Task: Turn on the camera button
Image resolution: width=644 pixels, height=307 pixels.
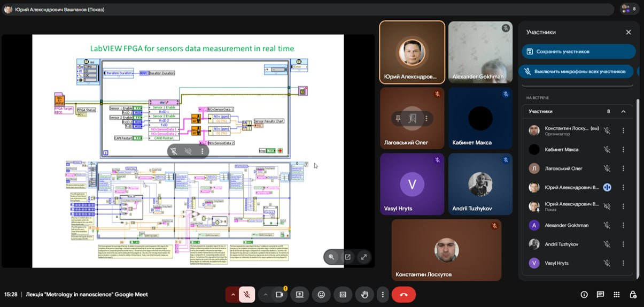Action: [x=279, y=294]
